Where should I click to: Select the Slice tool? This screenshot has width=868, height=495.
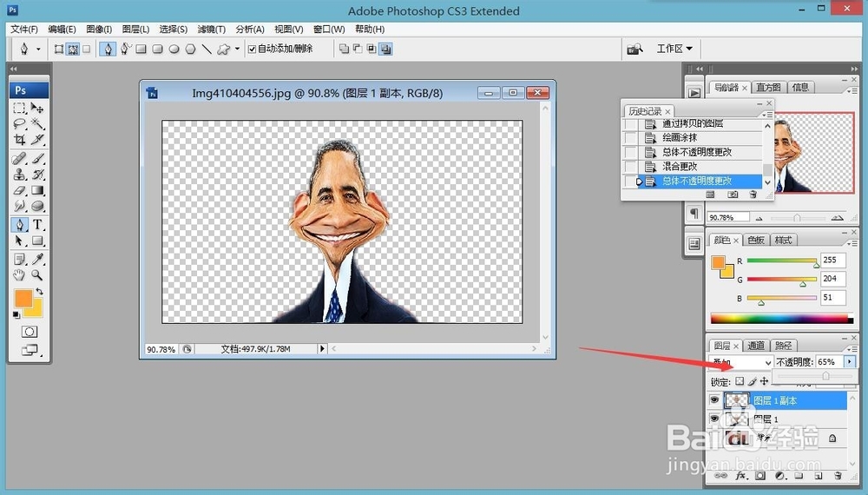[x=37, y=140]
